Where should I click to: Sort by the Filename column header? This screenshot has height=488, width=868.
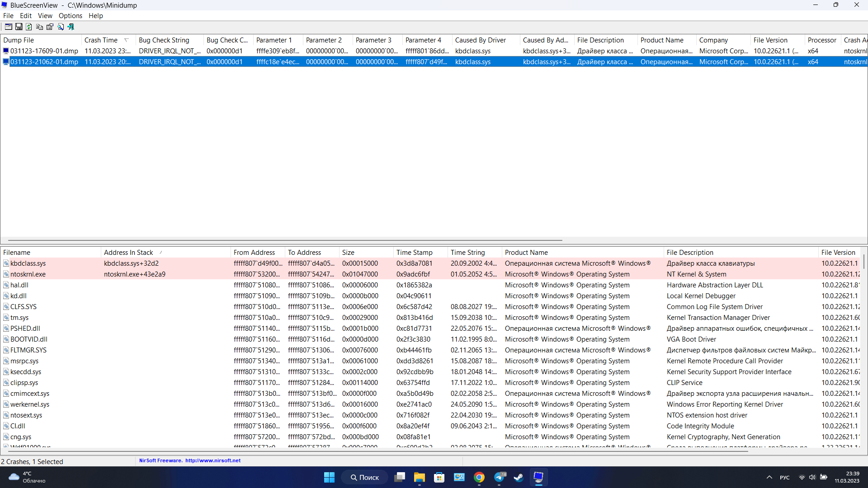(51, 253)
